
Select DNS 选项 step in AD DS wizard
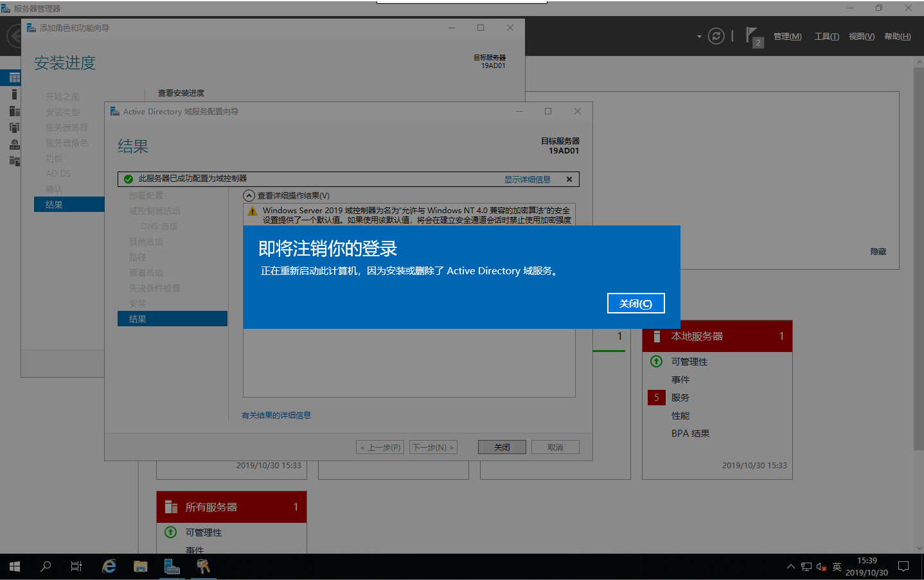(159, 226)
